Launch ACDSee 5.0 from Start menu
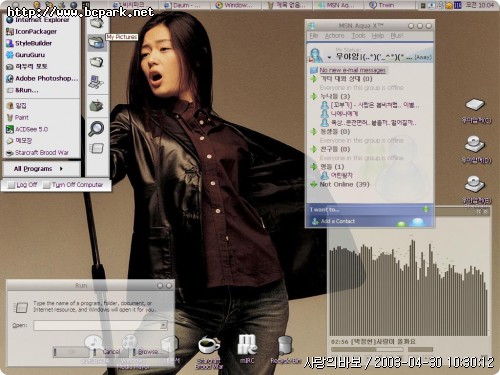 coord(27,129)
